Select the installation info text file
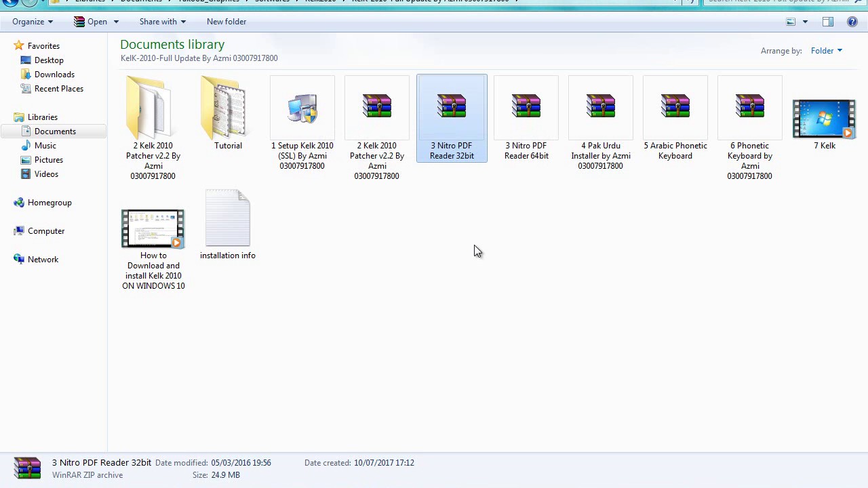This screenshot has width=868, height=488. [228, 225]
